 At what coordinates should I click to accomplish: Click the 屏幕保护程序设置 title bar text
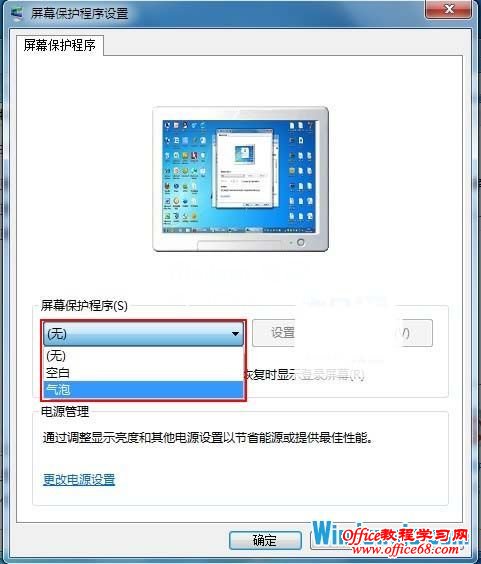(79, 14)
